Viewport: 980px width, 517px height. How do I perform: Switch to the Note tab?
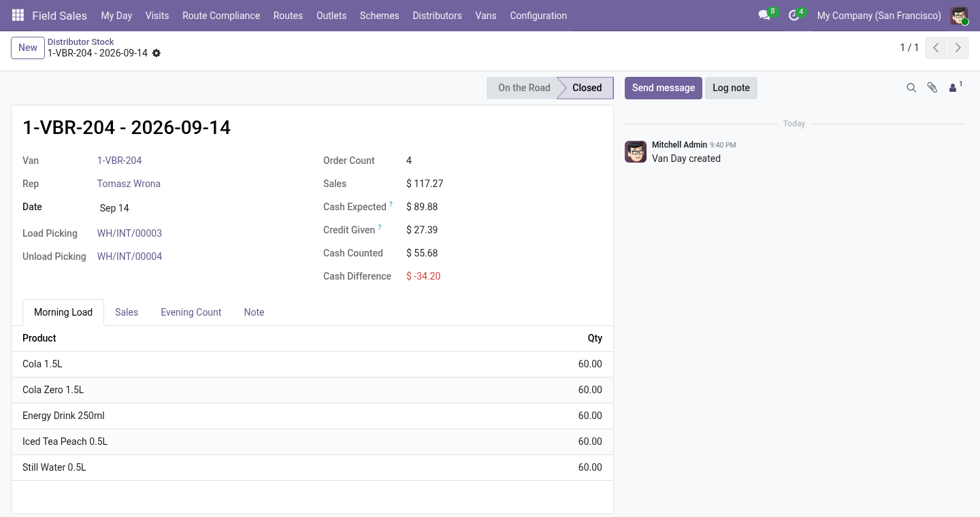[254, 312]
